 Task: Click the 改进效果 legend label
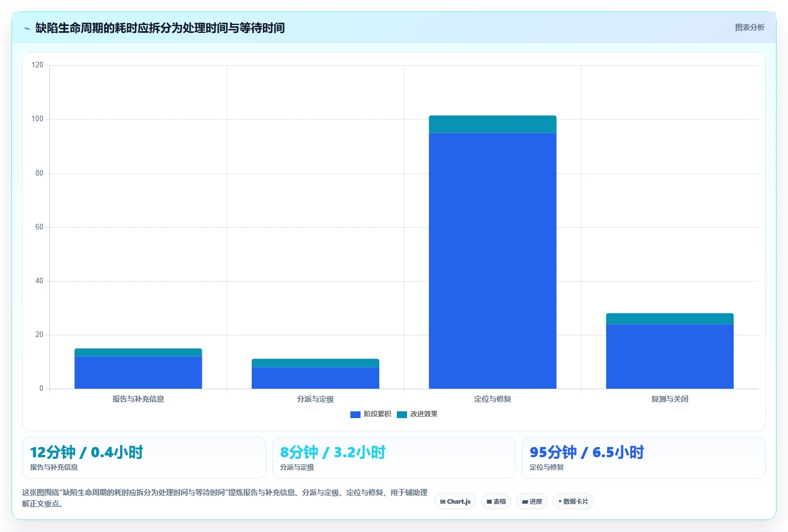point(424,414)
